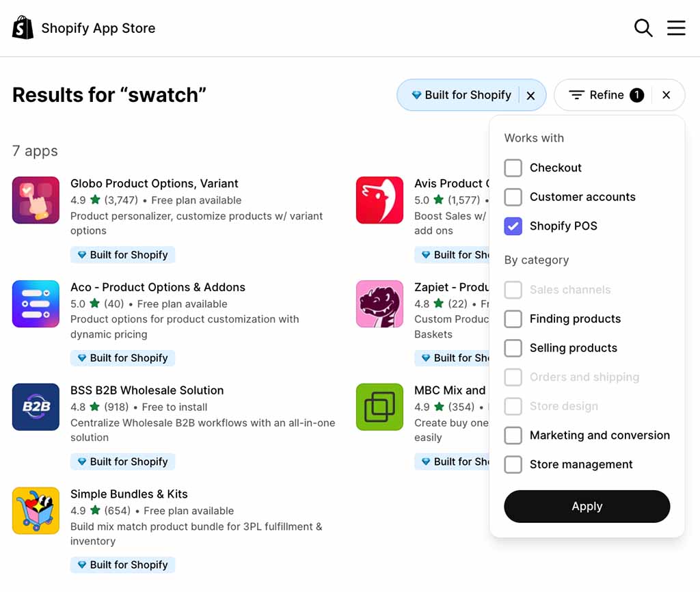
Task: Remove the Built for Shopify filter chip
Action: point(531,95)
